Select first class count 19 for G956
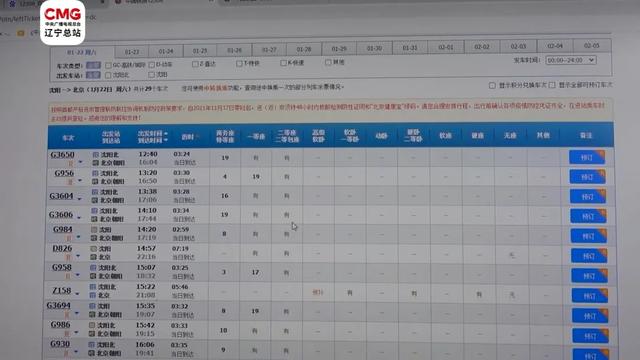640x360 pixels. [256, 177]
